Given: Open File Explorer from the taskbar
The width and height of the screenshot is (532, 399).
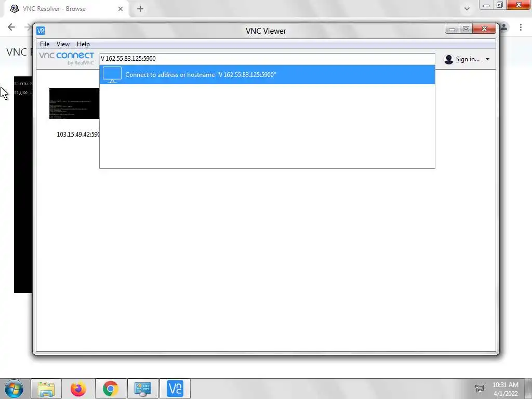Looking at the screenshot, I should [46, 389].
